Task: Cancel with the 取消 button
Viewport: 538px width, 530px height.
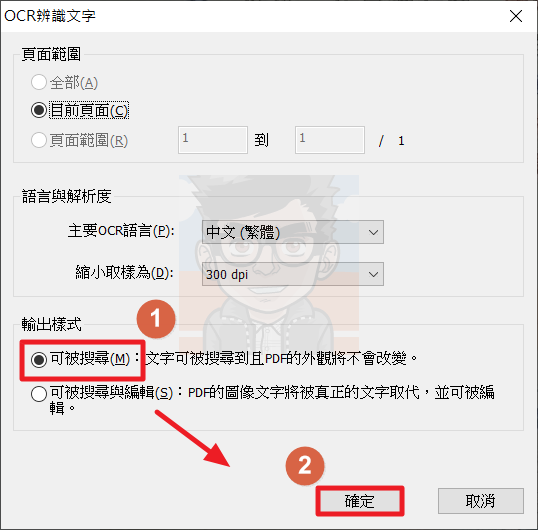Action: point(481,501)
